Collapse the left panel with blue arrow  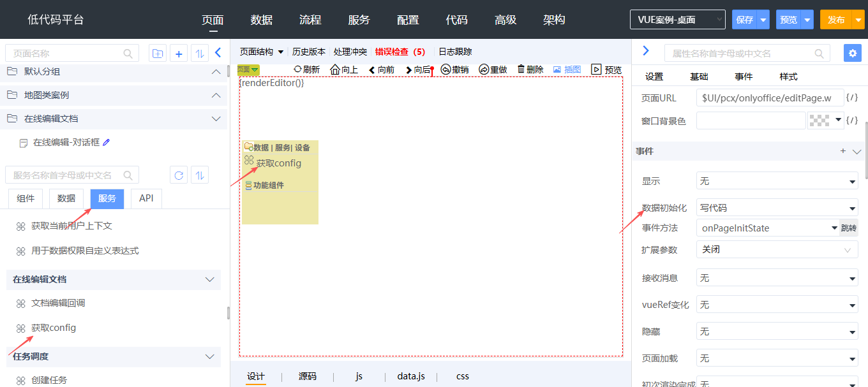pos(218,53)
